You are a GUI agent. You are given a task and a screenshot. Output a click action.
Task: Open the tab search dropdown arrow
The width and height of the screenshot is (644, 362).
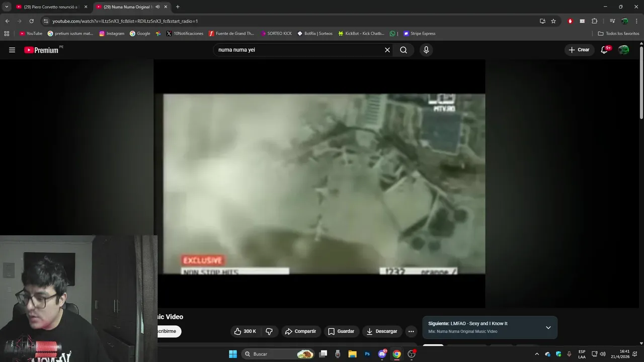tap(7, 7)
